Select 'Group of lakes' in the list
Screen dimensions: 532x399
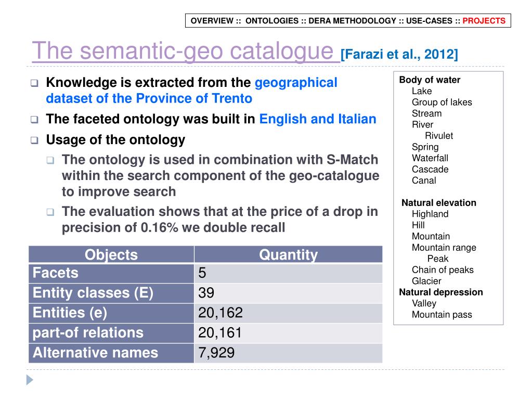[442, 102]
